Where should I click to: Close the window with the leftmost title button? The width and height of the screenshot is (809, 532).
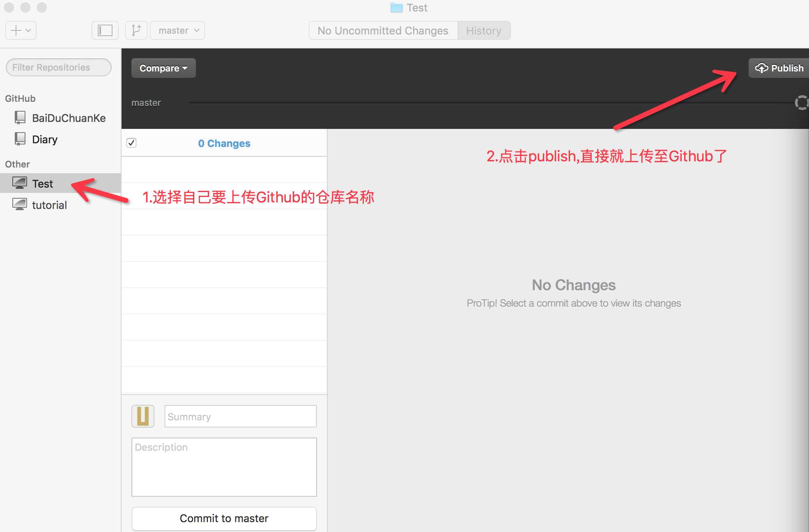pyautogui.click(x=9, y=7)
